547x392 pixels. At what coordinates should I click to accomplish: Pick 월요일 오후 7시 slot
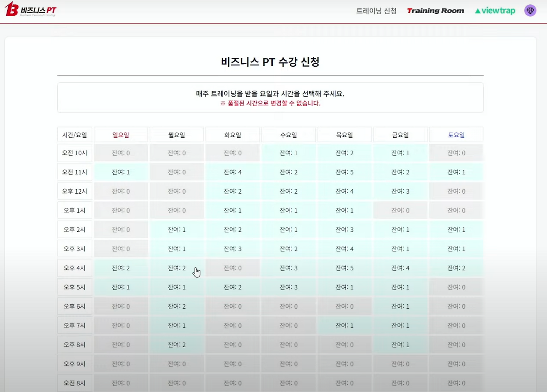[x=176, y=326]
